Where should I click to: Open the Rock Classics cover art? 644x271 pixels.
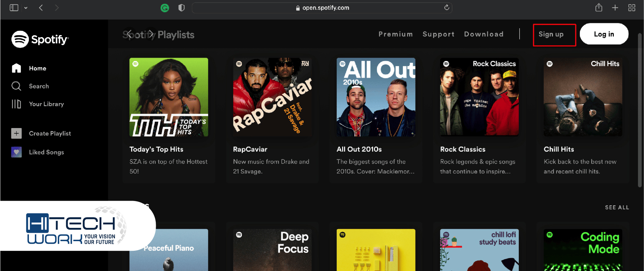tap(480, 97)
